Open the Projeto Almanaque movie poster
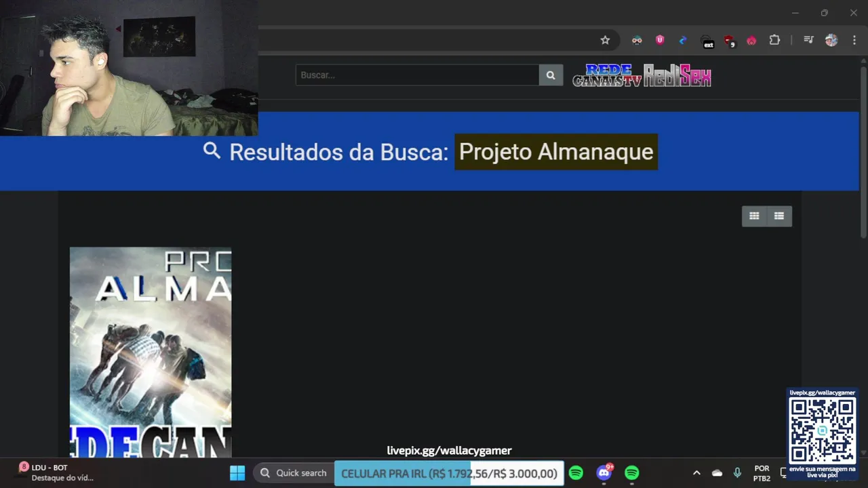868x488 pixels. (151, 352)
